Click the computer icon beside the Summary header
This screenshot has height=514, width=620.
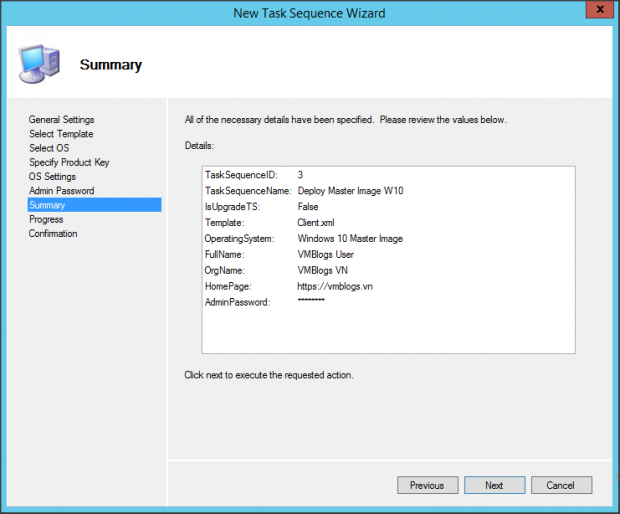click(x=38, y=63)
